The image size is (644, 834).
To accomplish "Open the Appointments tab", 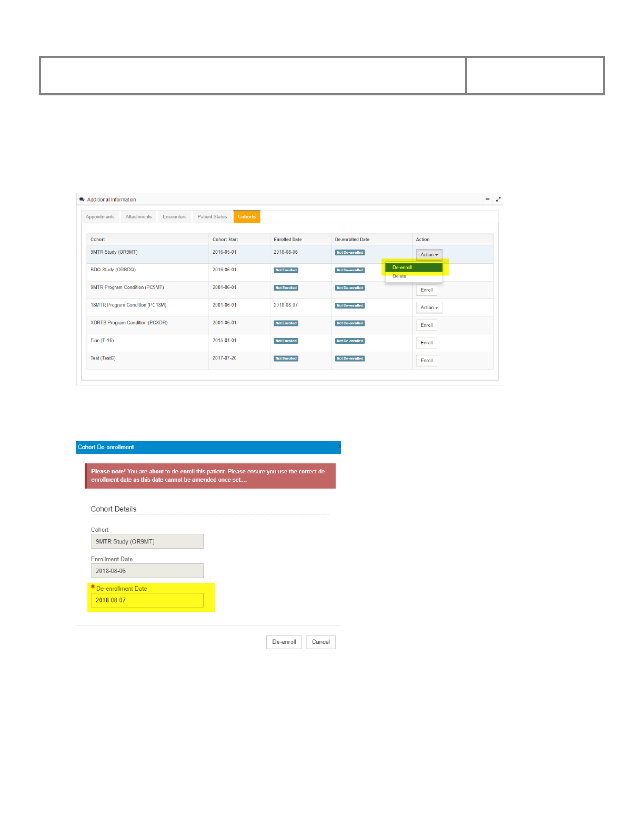I will 100,217.
